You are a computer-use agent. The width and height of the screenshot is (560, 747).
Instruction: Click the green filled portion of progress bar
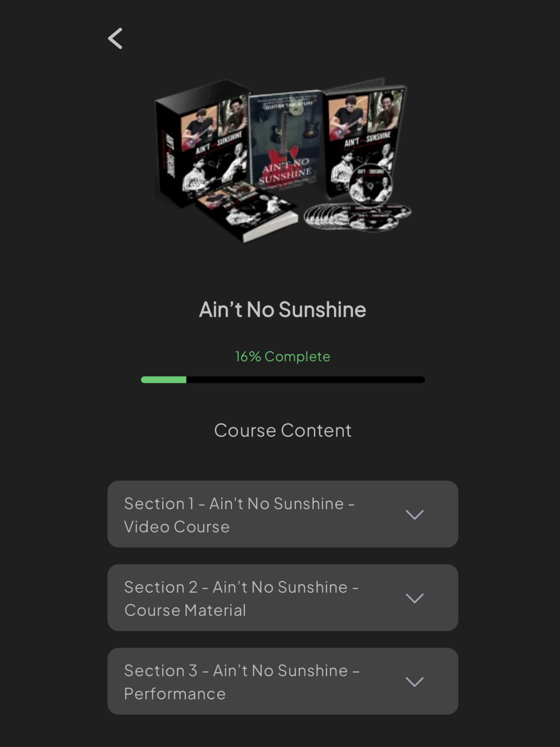tap(164, 380)
